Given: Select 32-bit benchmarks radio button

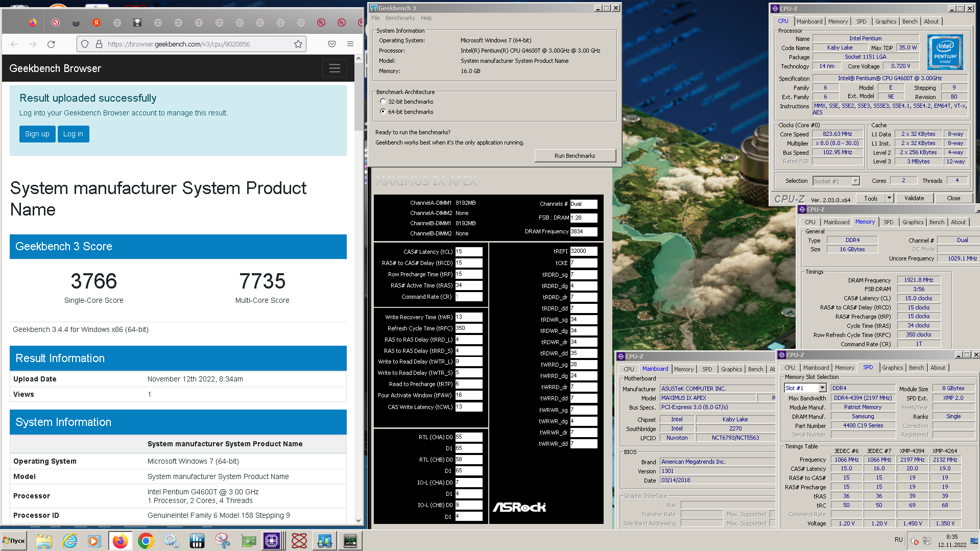Looking at the screenshot, I should point(383,102).
